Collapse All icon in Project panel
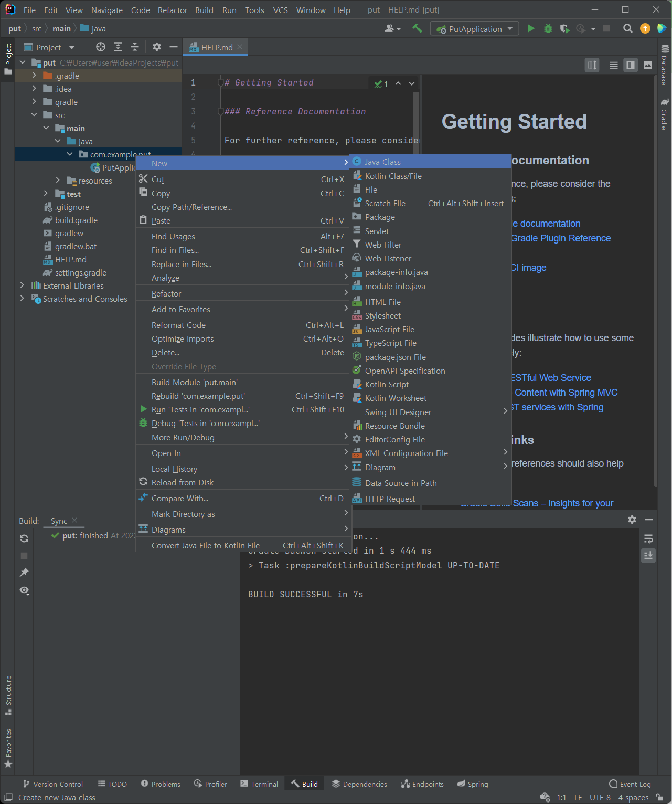The image size is (672, 804). pyautogui.click(x=135, y=47)
